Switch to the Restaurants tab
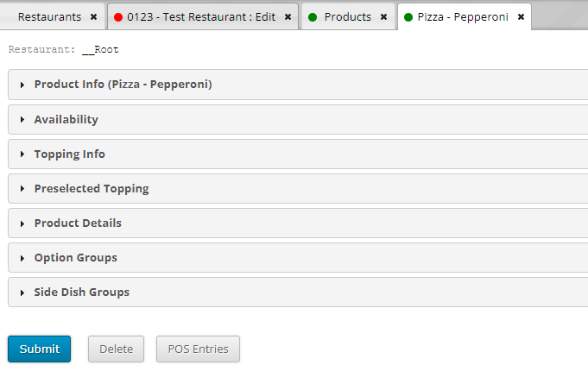This screenshot has height=390, width=588. tap(49, 17)
